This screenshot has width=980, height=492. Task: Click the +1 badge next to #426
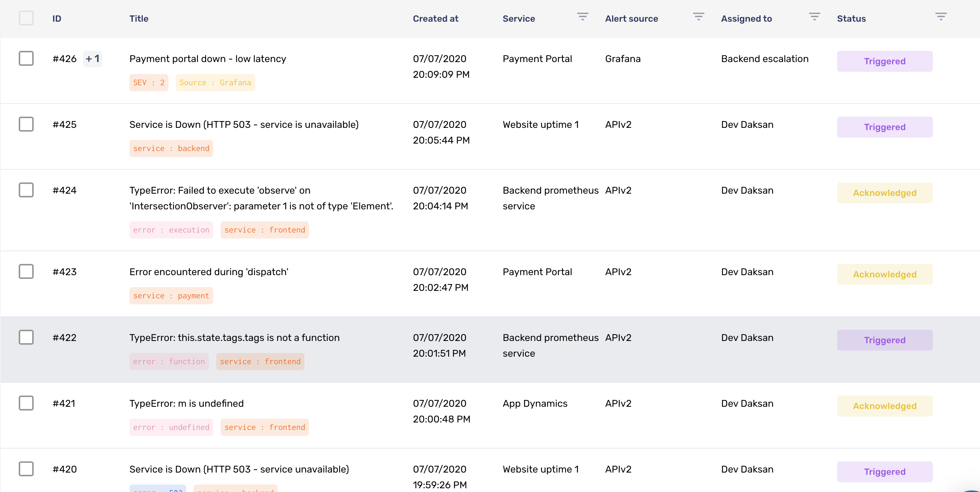92,59
